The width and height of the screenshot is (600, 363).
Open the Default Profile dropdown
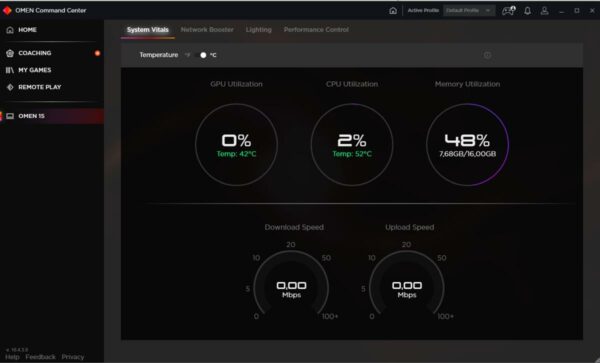pos(469,10)
